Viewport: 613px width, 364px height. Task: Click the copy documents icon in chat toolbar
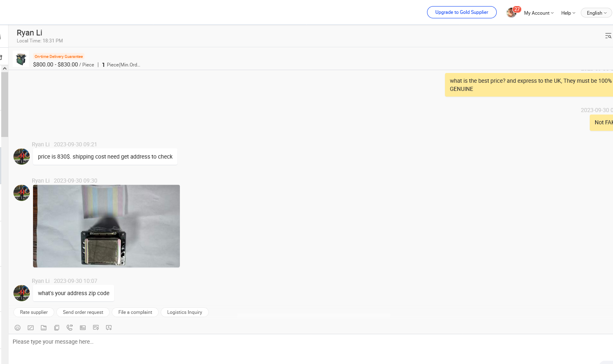pyautogui.click(x=57, y=328)
